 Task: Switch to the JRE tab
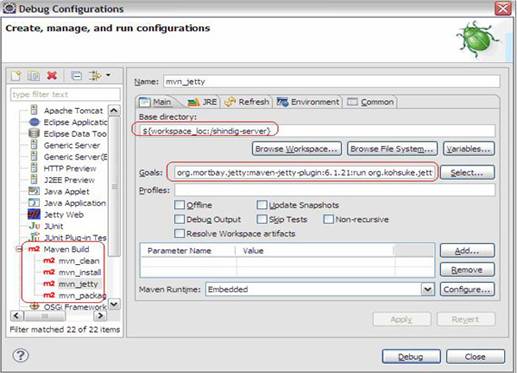[x=202, y=102]
